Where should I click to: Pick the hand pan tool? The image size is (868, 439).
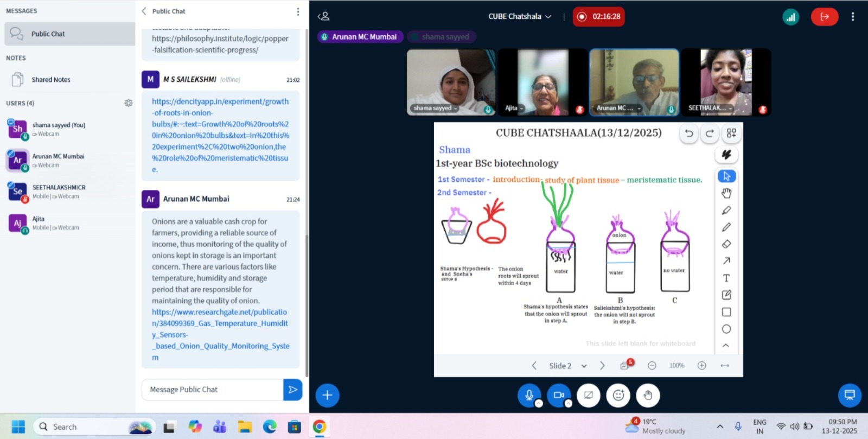(726, 193)
